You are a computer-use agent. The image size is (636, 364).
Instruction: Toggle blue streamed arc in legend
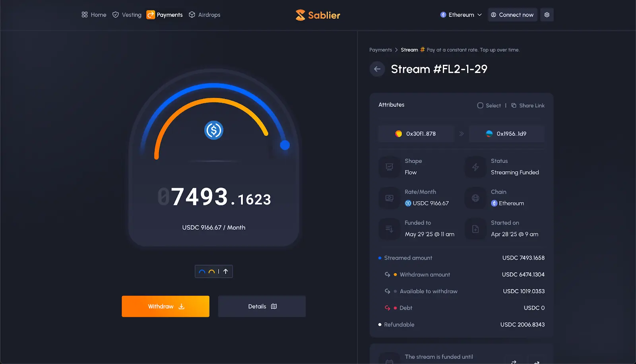(x=202, y=272)
